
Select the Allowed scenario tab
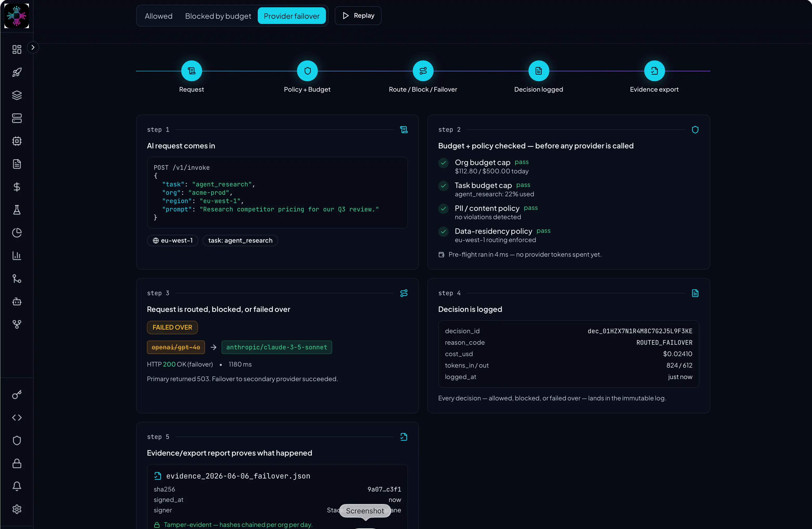pos(159,16)
